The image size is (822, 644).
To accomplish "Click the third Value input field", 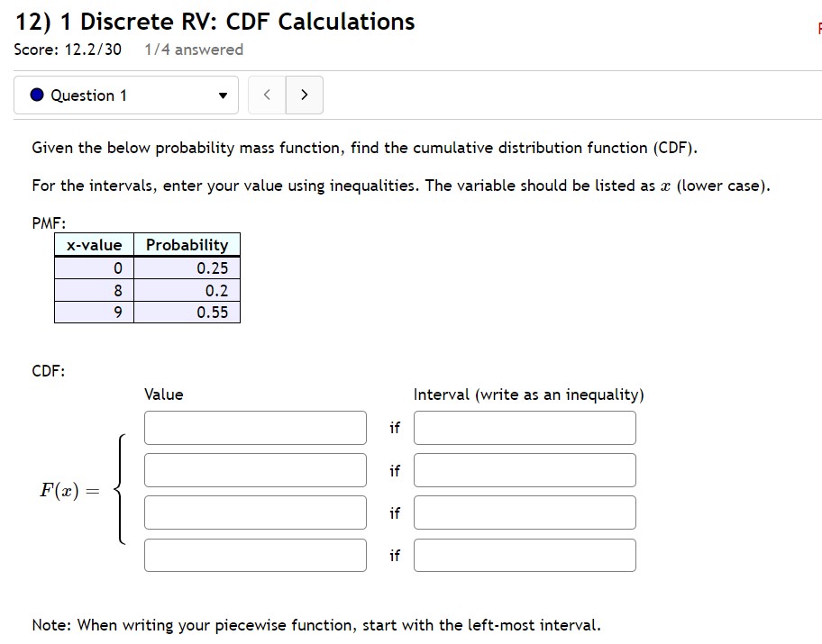I will pos(254,512).
